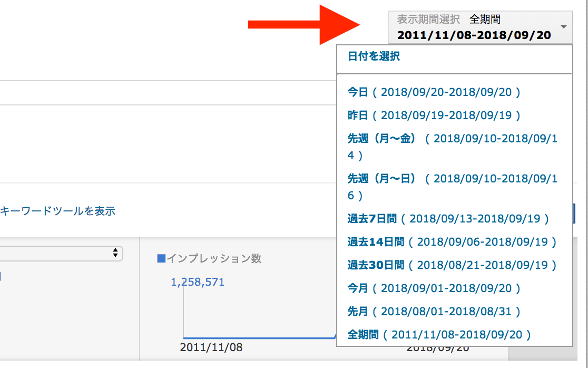
Task: Select 過去30日間 date range
Action: click(452, 265)
